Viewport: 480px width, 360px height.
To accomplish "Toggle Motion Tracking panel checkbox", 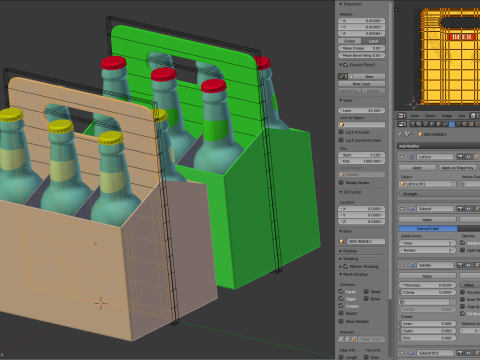I will (x=346, y=266).
